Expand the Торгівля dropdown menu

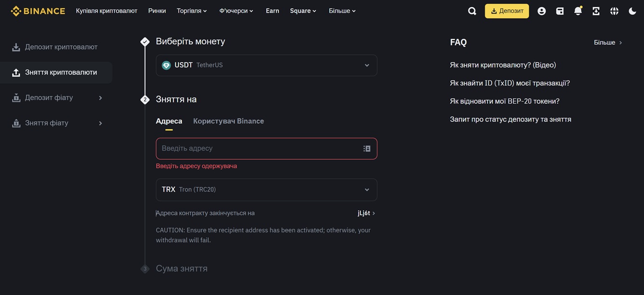192,11
